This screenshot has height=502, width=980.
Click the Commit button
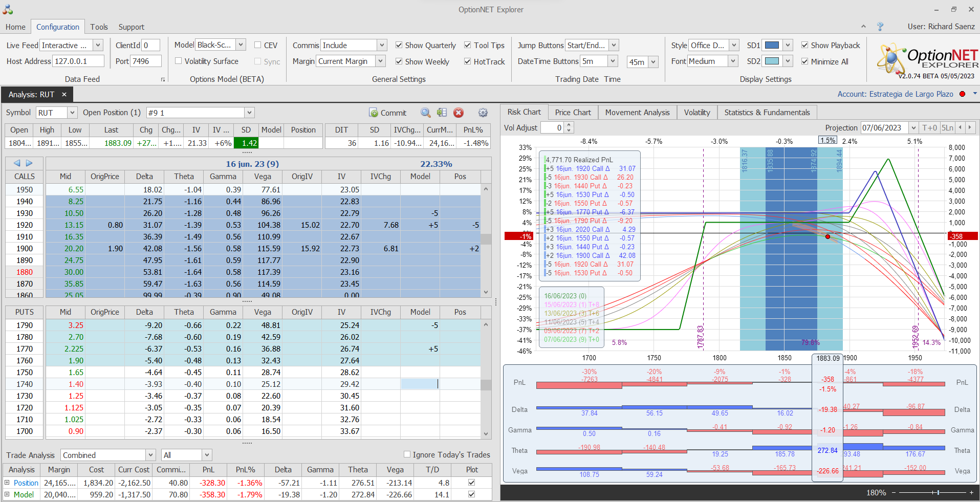tap(387, 113)
